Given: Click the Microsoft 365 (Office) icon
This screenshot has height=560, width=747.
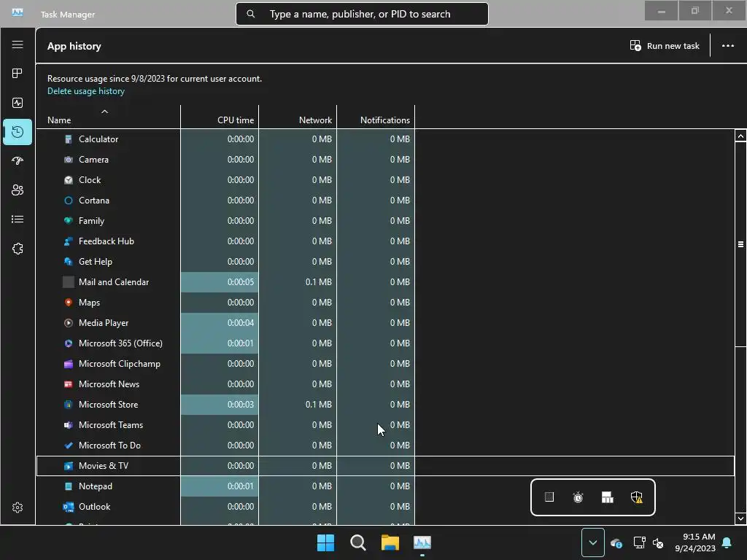Looking at the screenshot, I should [69, 343].
